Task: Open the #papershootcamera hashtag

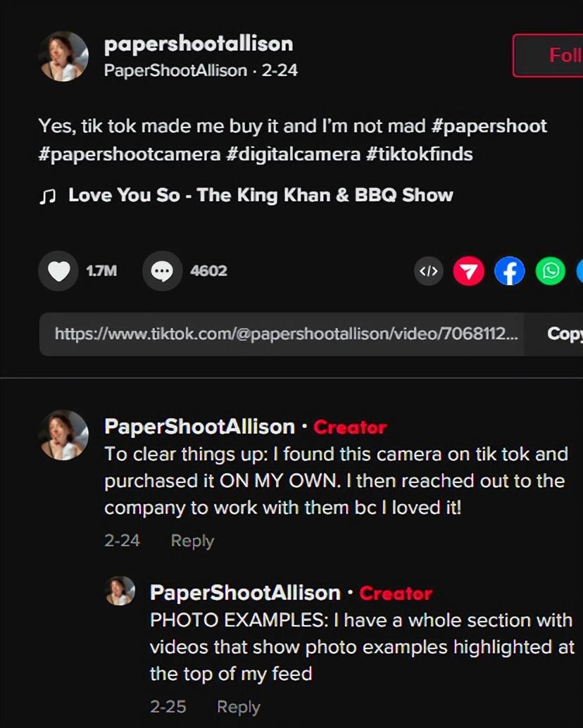Action: tap(130, 154)
